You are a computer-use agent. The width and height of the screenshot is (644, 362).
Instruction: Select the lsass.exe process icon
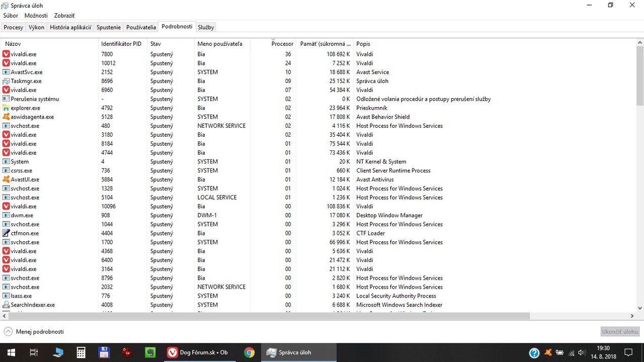pos(6,296)
